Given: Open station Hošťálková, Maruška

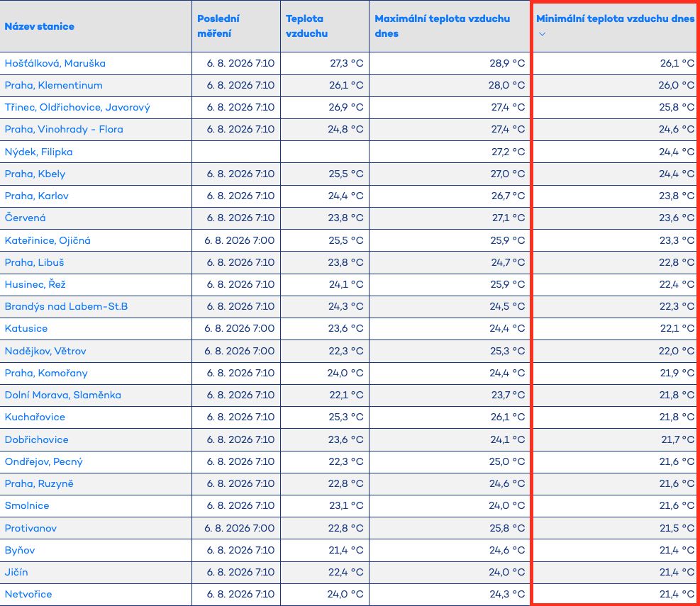Looking at the screenshot, I should point(55,63).
